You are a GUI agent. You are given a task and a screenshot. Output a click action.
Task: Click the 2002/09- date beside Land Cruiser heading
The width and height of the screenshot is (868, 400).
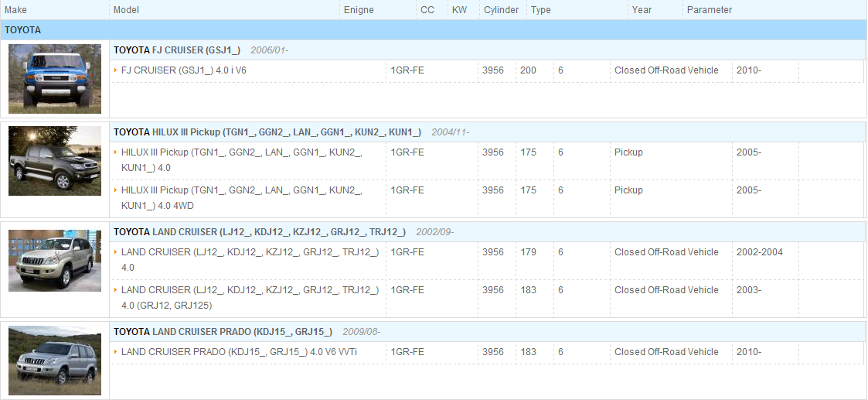click(x=435, y=232)
